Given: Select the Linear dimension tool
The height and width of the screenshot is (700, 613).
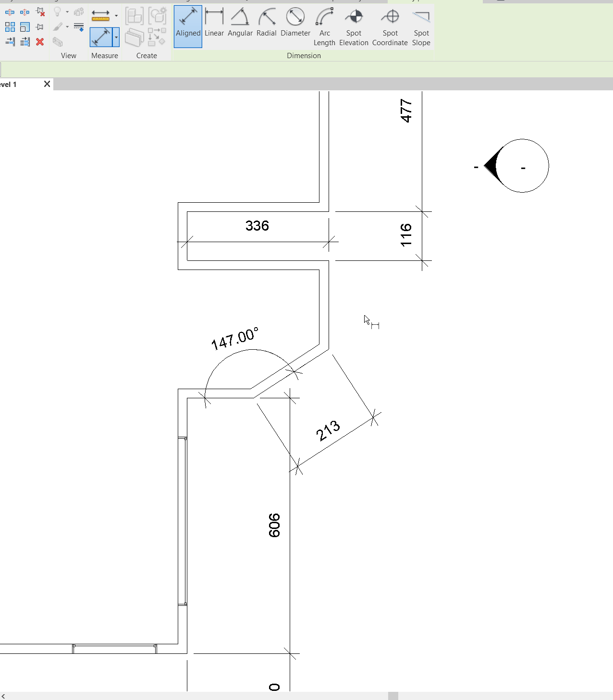Looking at the screenshot, I should pos(214,22).
